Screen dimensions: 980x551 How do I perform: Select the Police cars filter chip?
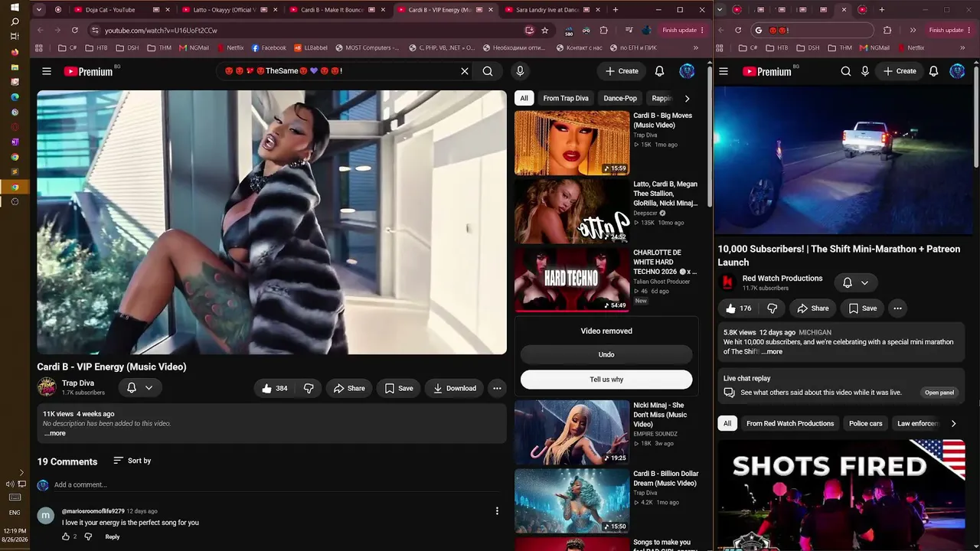pyautogui.click(x=865, y=423)
